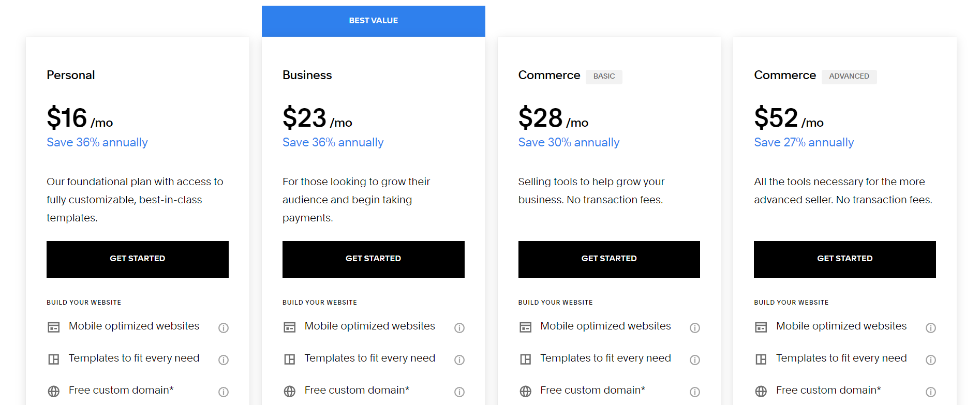Select GET STARTED for Commerce Advanced
This screenshot has height=405, width=980.
pos(844,259)
